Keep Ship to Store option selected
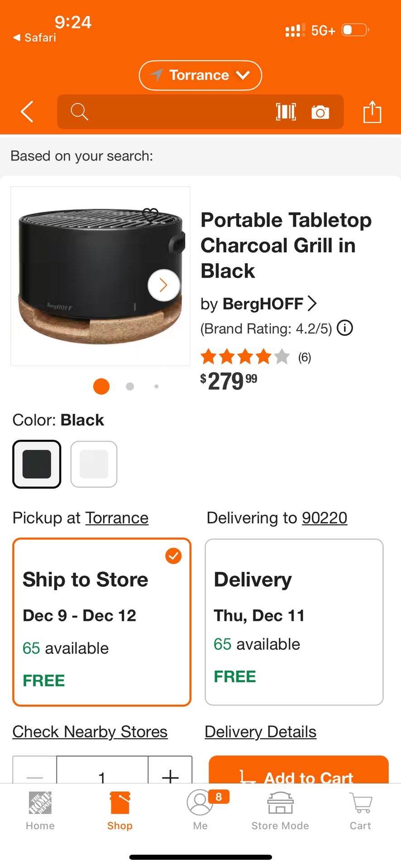Screen dimensions: 401x868 (102, 622)
